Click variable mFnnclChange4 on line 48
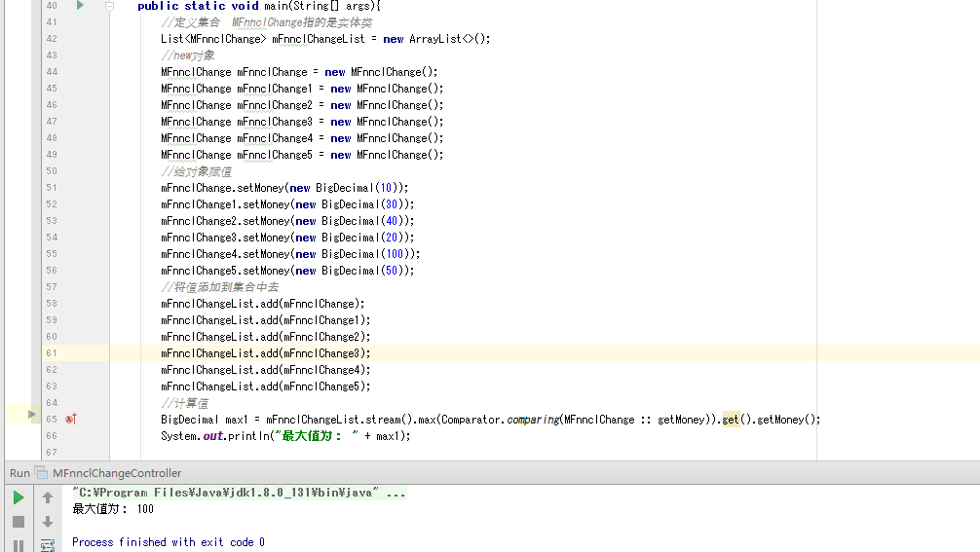The height and width of the screenshot is (552, 980). click(275, 138)
